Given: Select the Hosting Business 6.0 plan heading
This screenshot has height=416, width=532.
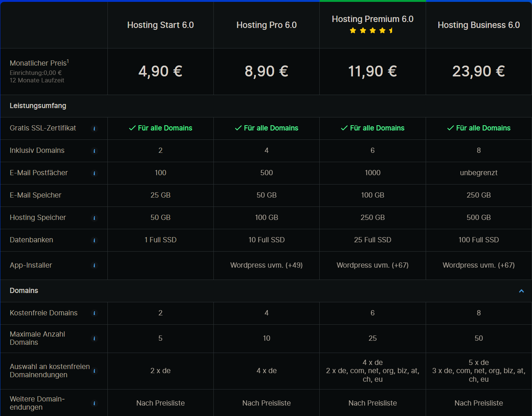Looking at the screenshot, I should pos(479,25).
